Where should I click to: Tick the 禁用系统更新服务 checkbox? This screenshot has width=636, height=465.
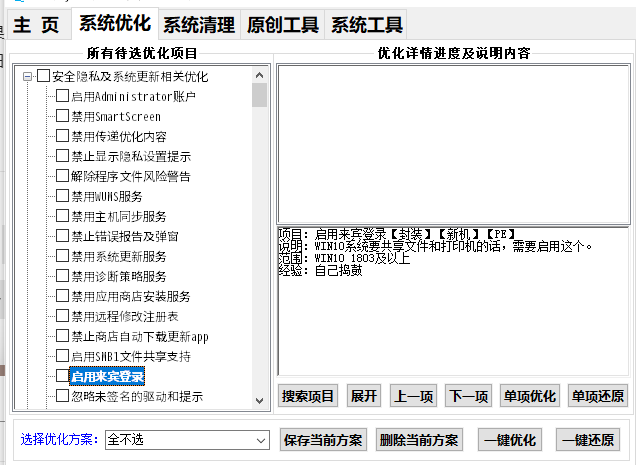click(x=62, y=256)
